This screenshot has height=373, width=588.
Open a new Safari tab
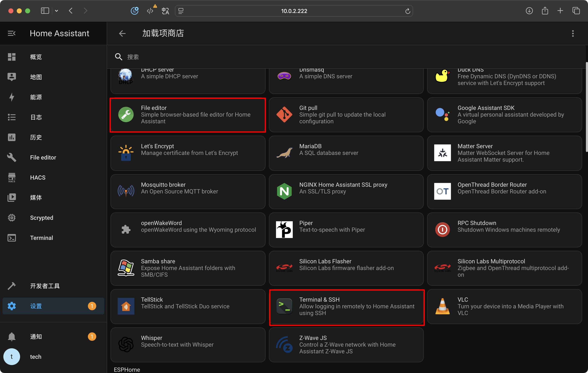pos(560,11)
